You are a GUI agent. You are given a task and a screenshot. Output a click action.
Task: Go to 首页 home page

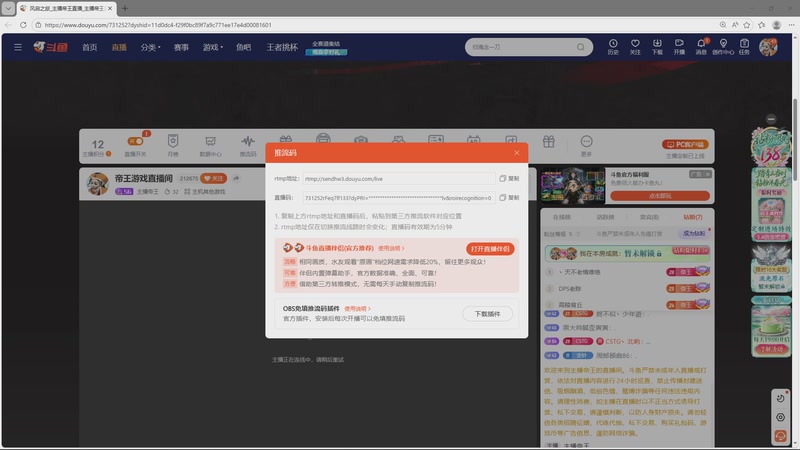89,47
